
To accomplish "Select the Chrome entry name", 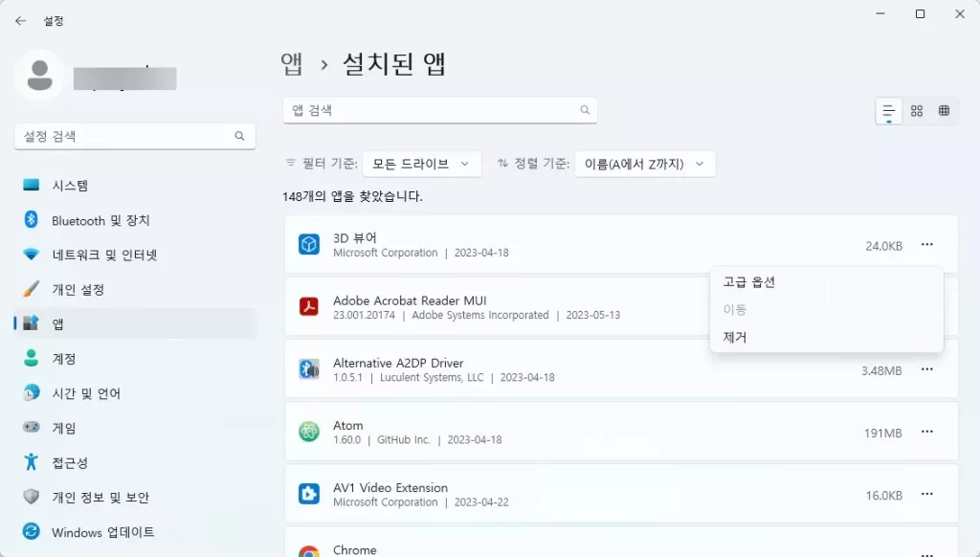I will (x=354, y=550).
